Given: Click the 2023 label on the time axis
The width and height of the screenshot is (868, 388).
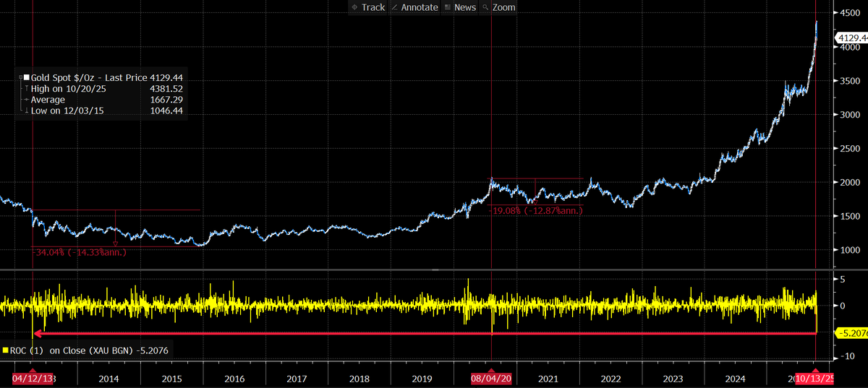Looking at the screenshot, I should 673,379.
